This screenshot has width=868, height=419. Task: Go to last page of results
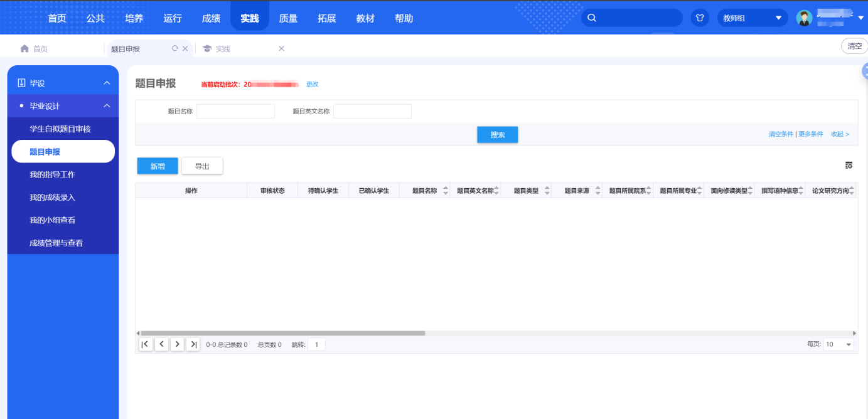(x=193, y=344)
